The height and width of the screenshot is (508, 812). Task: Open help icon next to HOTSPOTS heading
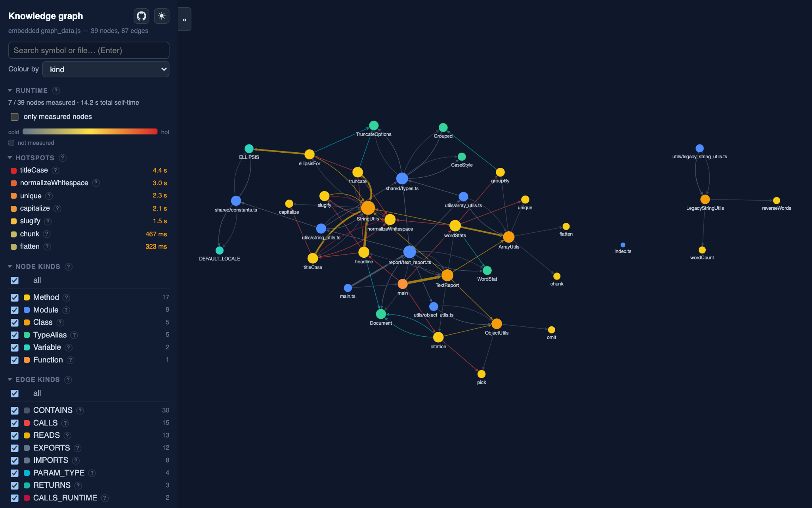click(63, 158)
